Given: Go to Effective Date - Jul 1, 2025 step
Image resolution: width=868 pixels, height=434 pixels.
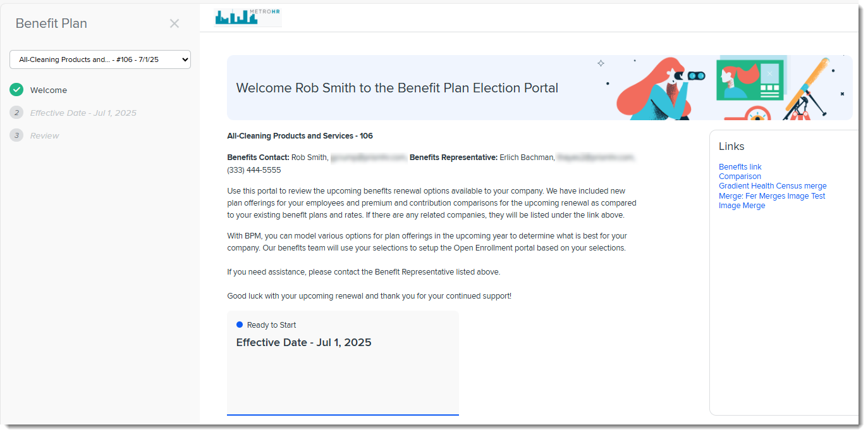Looking at the screenshot, I should click(x=83, y=113).
